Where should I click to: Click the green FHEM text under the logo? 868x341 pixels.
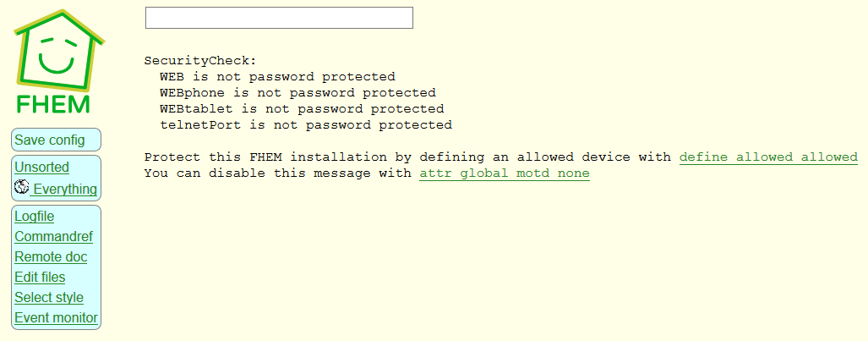coord(53,104)
